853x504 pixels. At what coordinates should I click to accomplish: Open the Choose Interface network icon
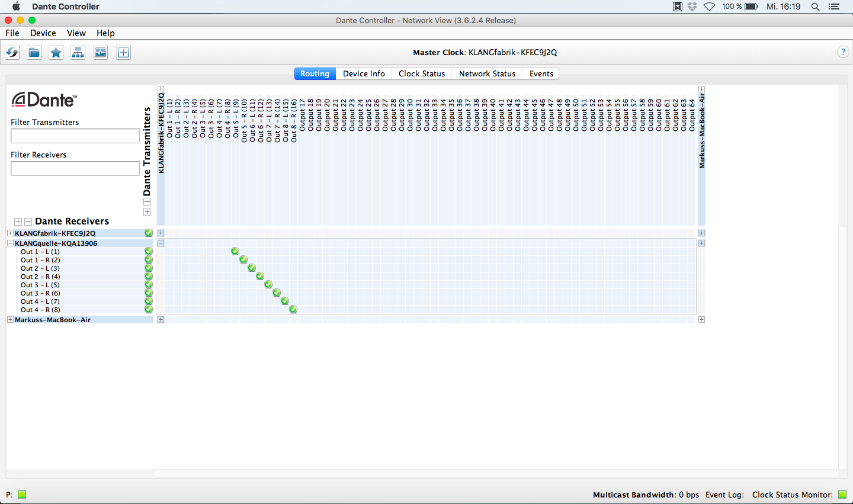pos(78,53)
